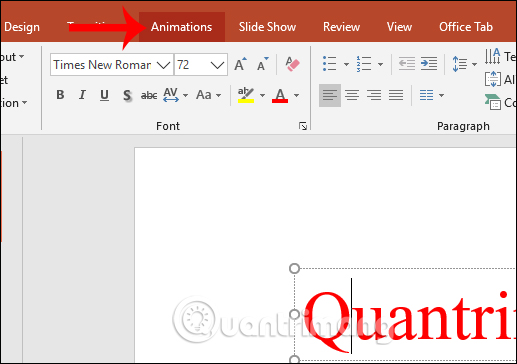Toggle Bold formatting
Screen dimensions: 517x364
[60, 95]
